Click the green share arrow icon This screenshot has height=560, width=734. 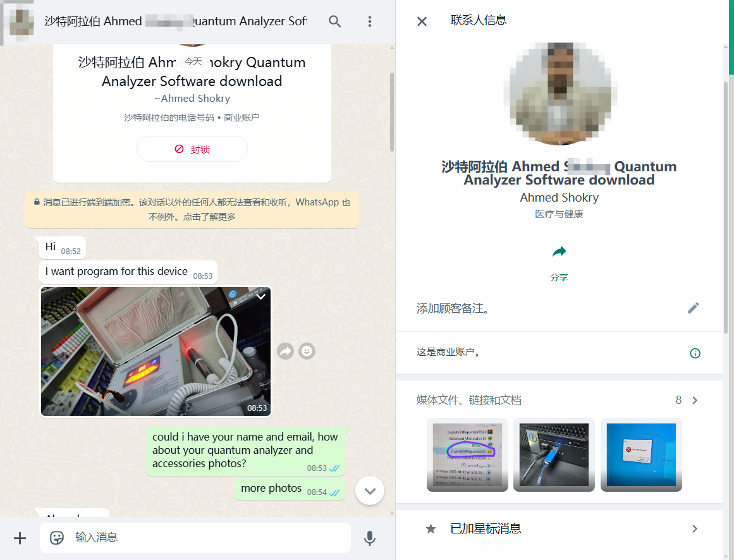click(559, 252)
